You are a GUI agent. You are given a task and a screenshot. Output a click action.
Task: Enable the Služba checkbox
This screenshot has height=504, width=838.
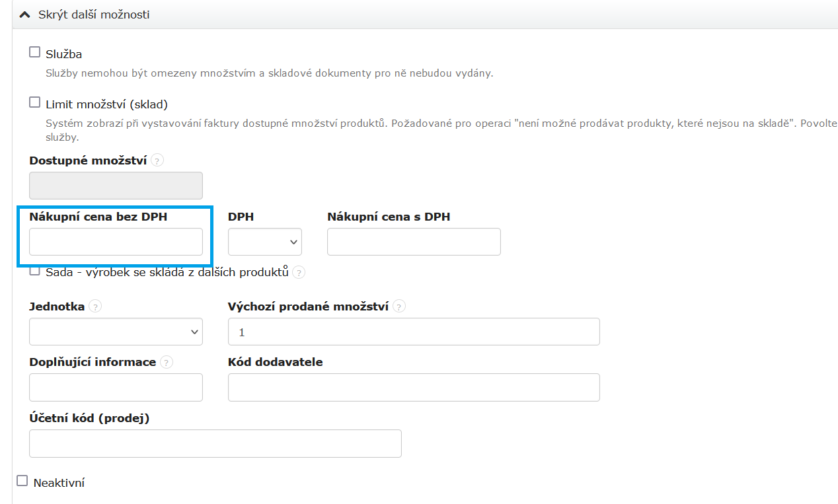(x=35, y=52)
